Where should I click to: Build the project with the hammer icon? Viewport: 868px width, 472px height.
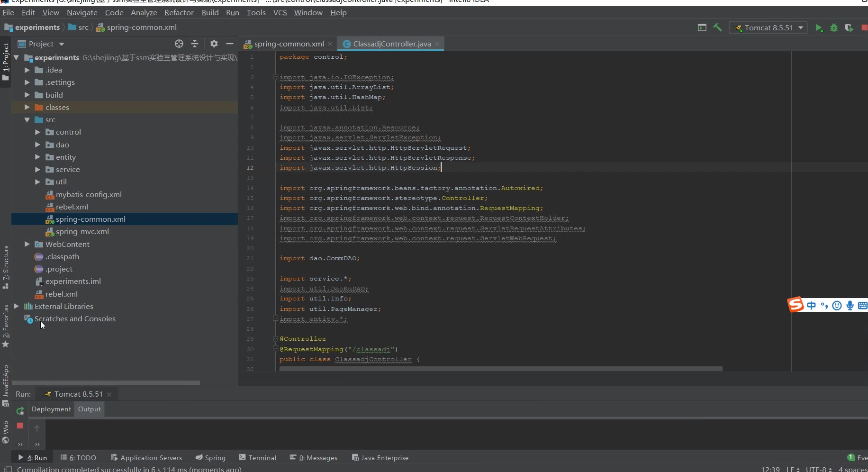718,28
